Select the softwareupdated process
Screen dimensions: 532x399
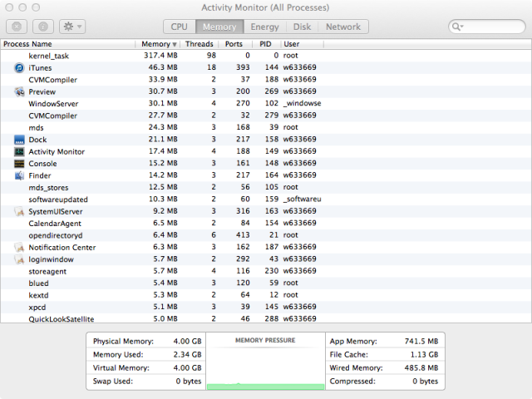[58, 199]
